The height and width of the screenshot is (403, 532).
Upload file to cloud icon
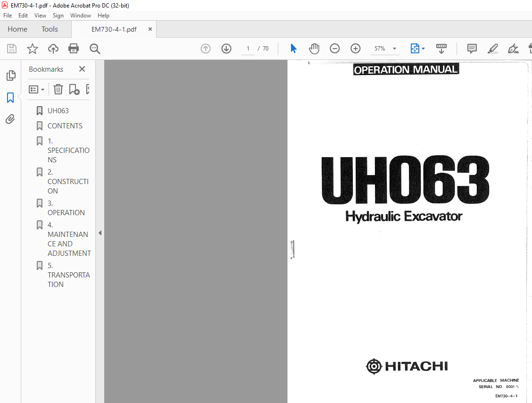(53, 49)
